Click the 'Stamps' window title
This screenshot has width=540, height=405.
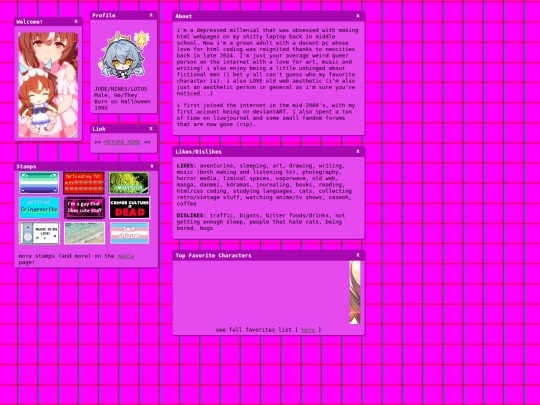click(27, 166)
